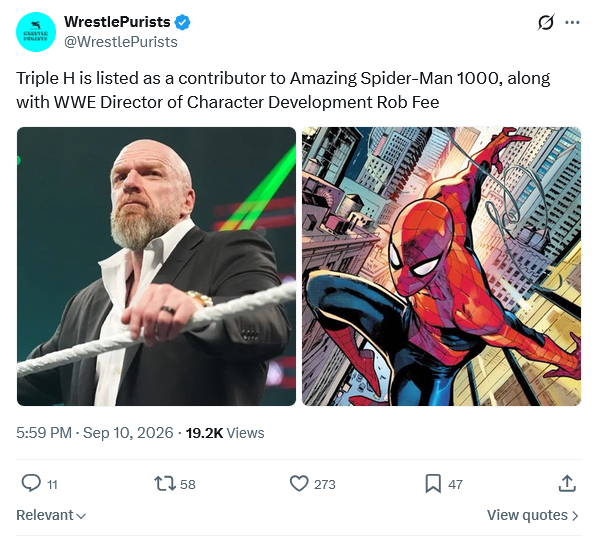Click the repost arrows icon
The image size is (598, 536).
[x=165, y=484]
